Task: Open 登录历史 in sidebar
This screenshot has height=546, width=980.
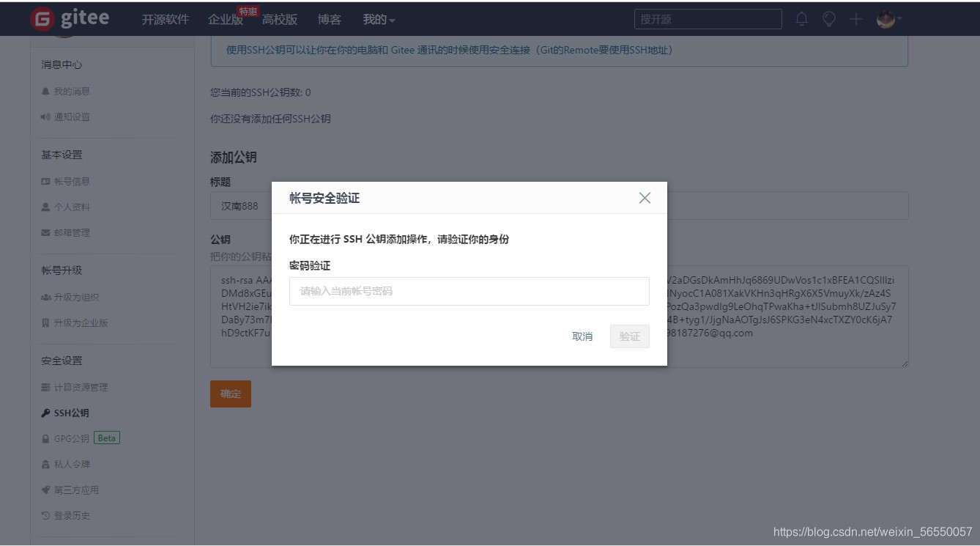Action: (x=72, y=515)
